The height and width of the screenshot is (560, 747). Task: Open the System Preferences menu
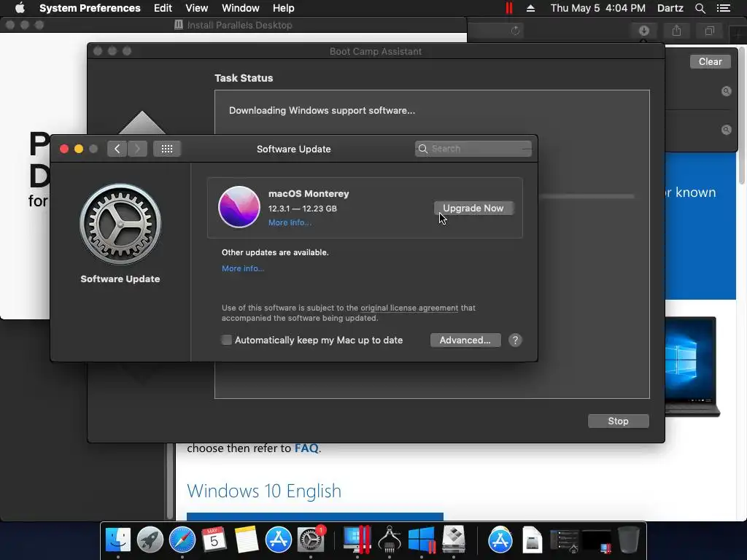pos(90,8)
